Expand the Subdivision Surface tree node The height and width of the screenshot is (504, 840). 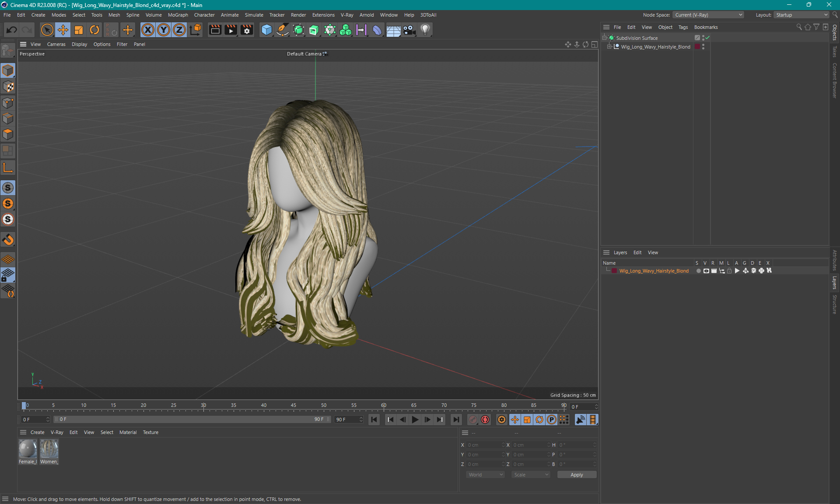(x=605, y=38)
